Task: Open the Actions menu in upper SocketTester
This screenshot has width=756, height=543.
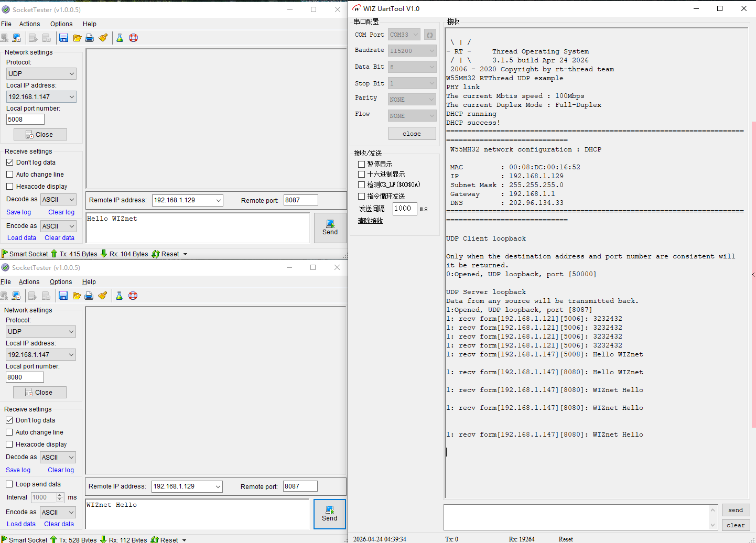Action: [29, 24]
